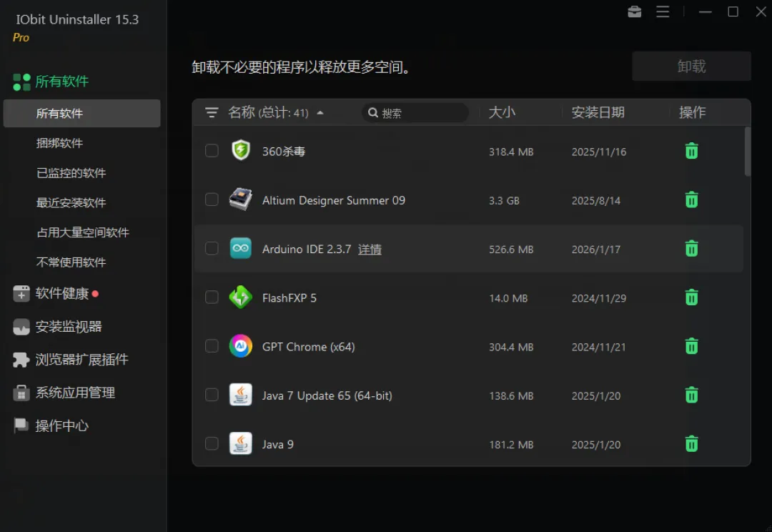Screen dimensions: 772x532
Task: Click the 360杀毒 shield app icon
Action: [x=241, y=150]
